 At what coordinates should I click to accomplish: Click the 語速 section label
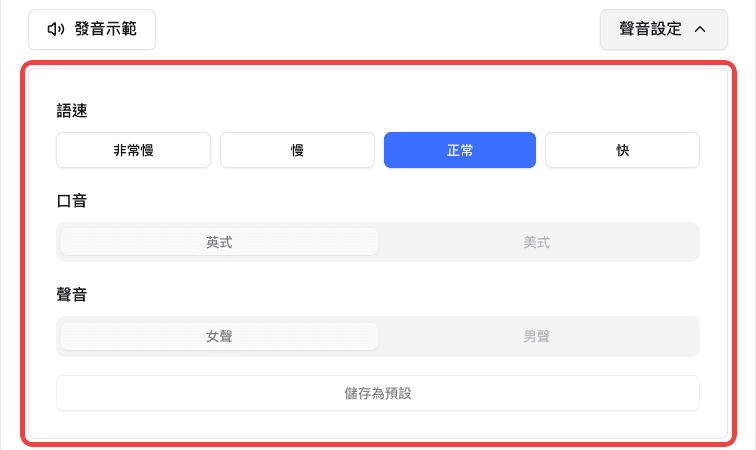click(72, 111)
